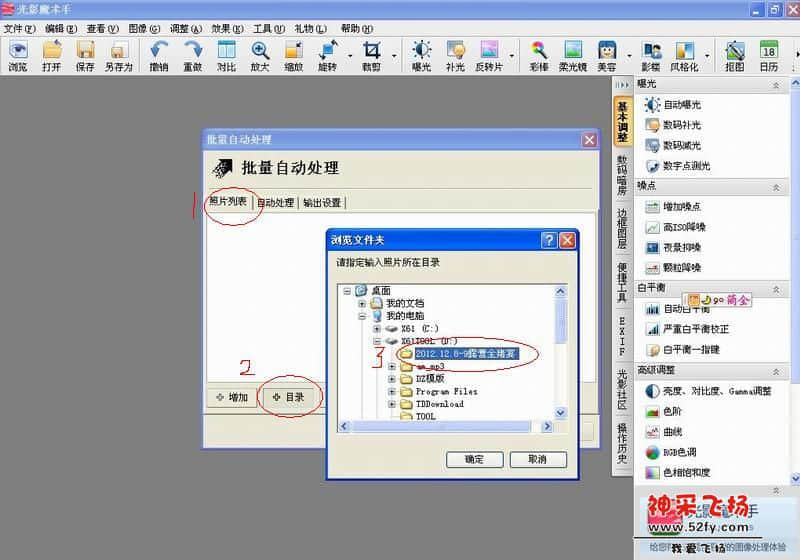This screenshot has height=560, width=800.
Task: Apply the 反转片 effect icon
Action: pyautogui.click(x=489, y=56)
